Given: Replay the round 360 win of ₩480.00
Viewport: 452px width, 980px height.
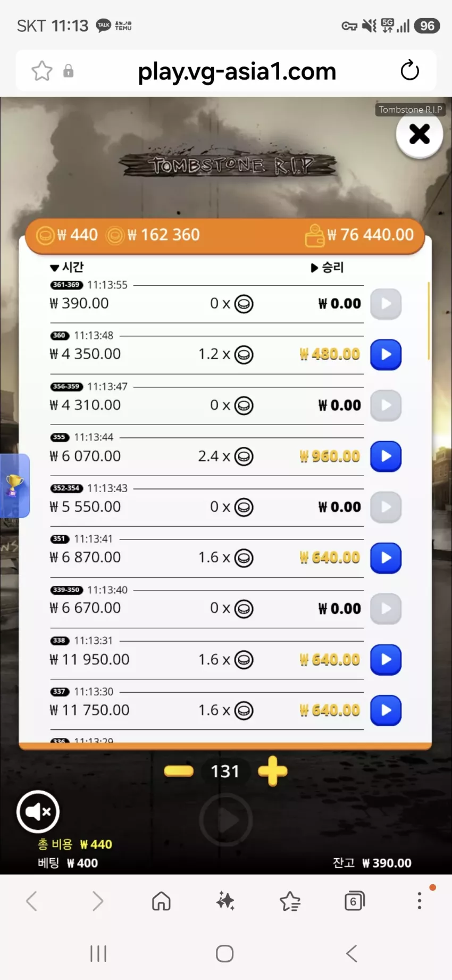Looking at the screenshot, I should 386,354.
